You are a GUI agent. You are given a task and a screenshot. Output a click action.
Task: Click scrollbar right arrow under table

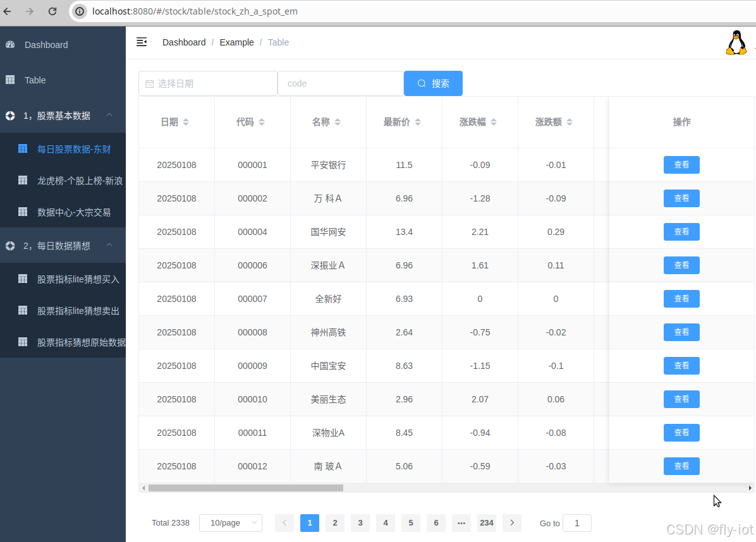(750, 488)
